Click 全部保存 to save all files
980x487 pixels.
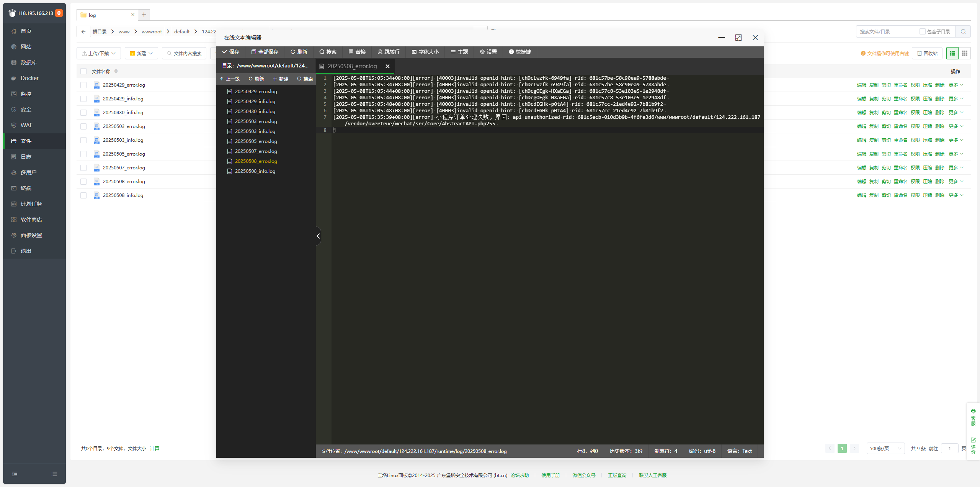265,52
